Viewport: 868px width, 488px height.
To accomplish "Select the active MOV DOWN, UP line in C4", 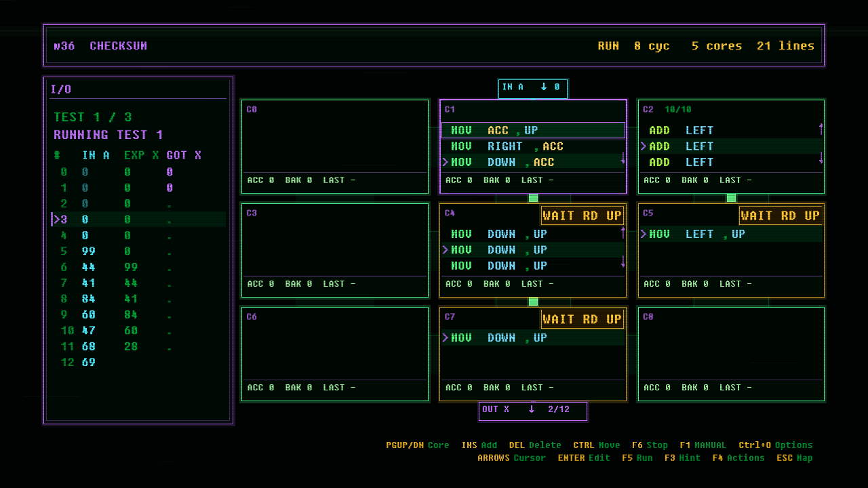I will click(x=533, y=250).
